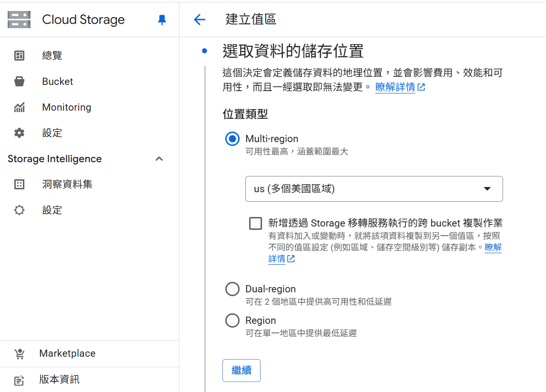Click the Cloud Storage logo icon
The height and width of the screenshot is (392, 546).
pyautogui.click(x=19, y=20)
